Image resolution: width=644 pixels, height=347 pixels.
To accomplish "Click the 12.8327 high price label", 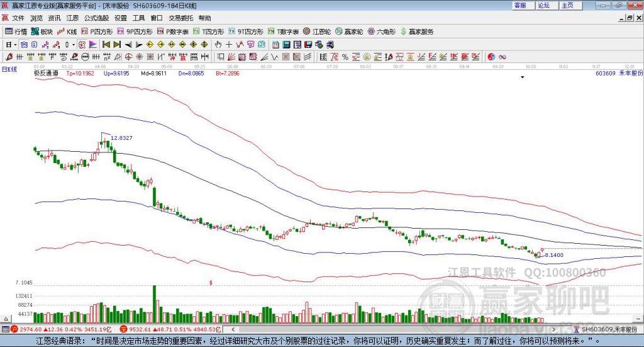I will 121,138.
